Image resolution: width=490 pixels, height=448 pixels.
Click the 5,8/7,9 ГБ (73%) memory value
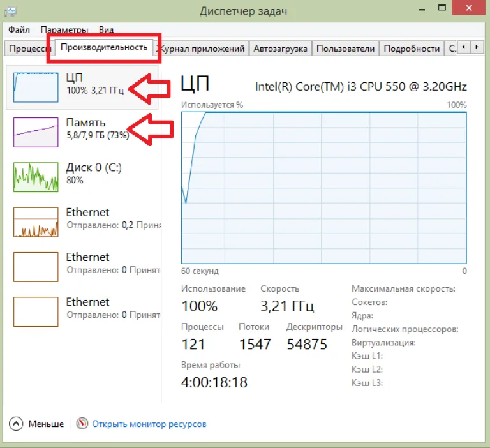[x=98, y=135]
